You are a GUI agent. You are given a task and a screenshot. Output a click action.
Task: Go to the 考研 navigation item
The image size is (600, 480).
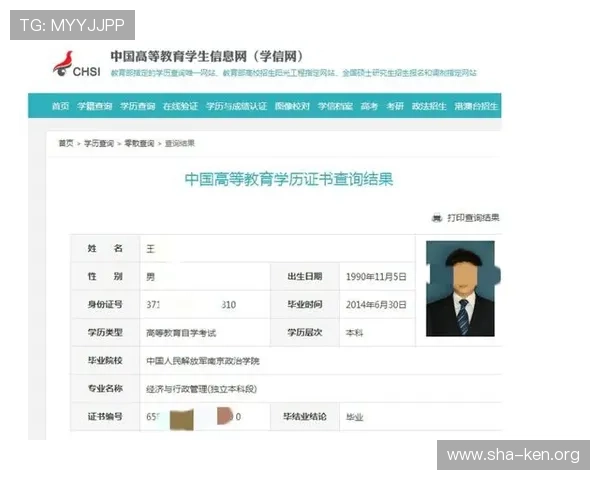pos(395,106)
